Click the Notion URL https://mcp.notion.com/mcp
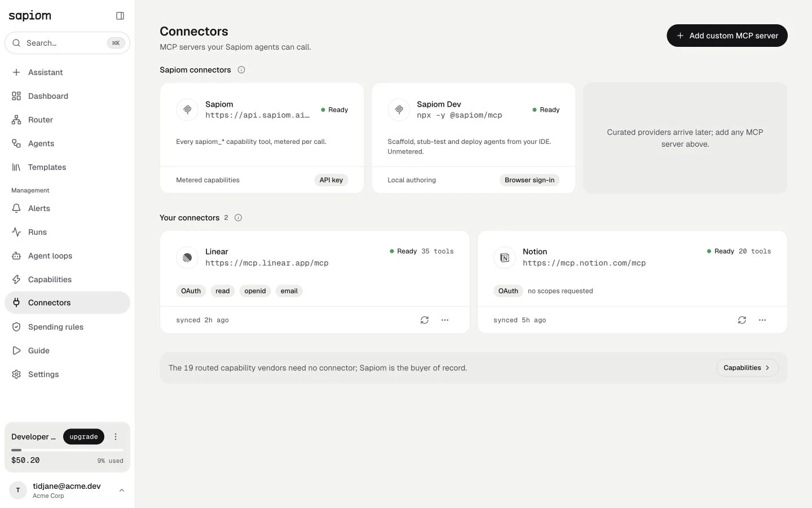The width and height of the screenshot is (812, 508). (x=584, y=263)
